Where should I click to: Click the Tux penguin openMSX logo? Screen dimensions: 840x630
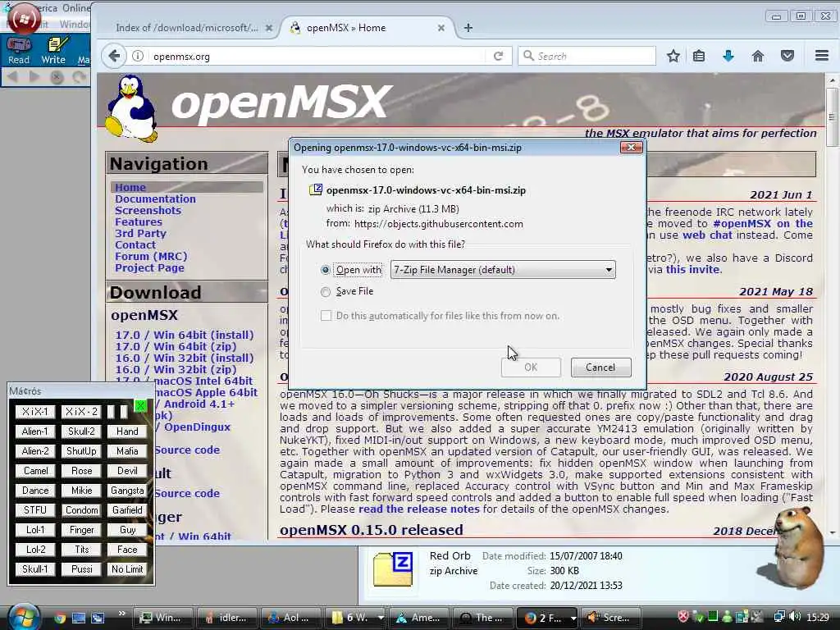(x=130, y=108)
